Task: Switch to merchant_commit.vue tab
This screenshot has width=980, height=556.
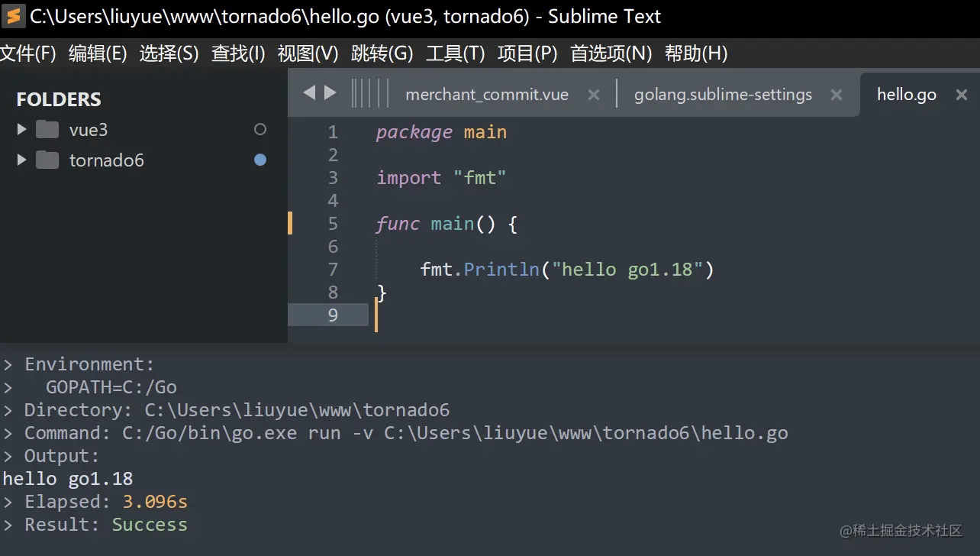Action: [x=487, y=95]
